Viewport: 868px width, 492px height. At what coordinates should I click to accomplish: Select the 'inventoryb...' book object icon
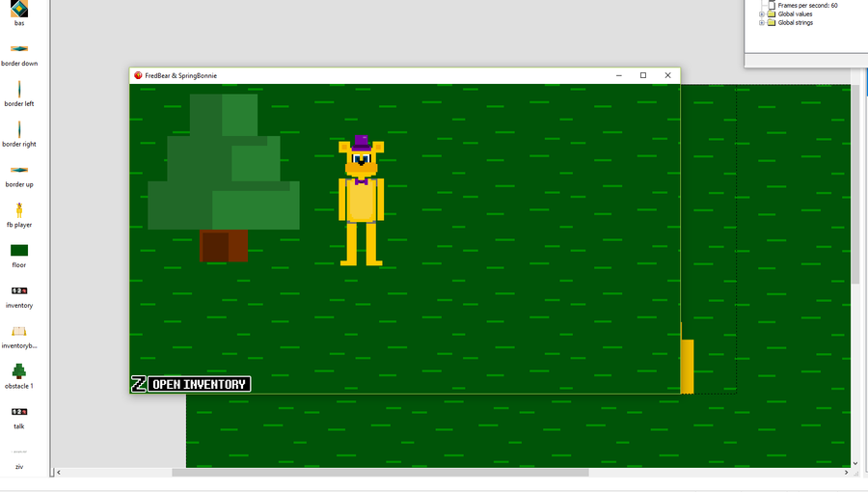tap(19, 332)
